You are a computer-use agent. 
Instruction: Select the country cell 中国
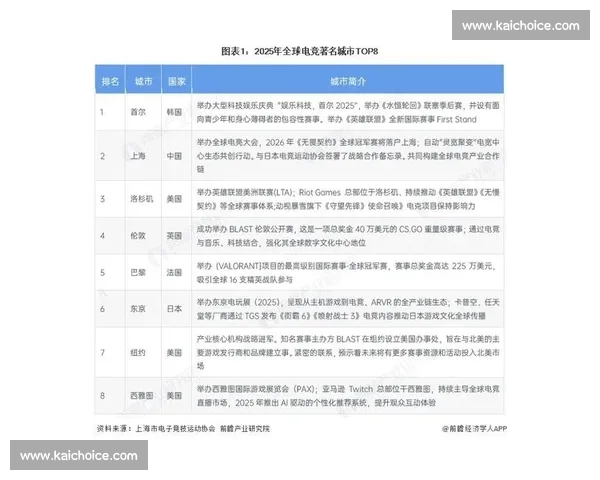[174, 156]
